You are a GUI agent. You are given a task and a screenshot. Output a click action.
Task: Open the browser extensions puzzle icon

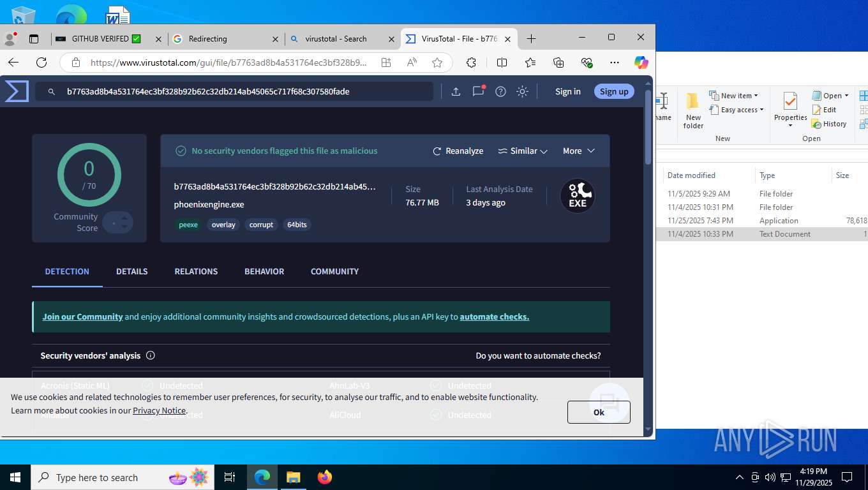point(472,63)
